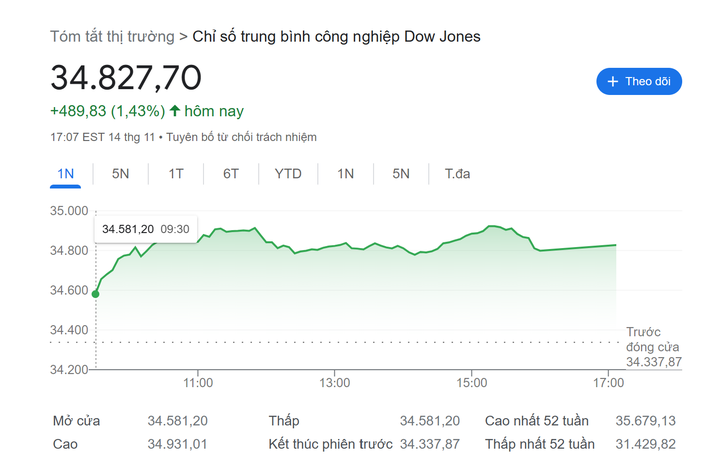Choose the 5N tab before T.đa
Viewport: 720px width, 470px height.
401,174
